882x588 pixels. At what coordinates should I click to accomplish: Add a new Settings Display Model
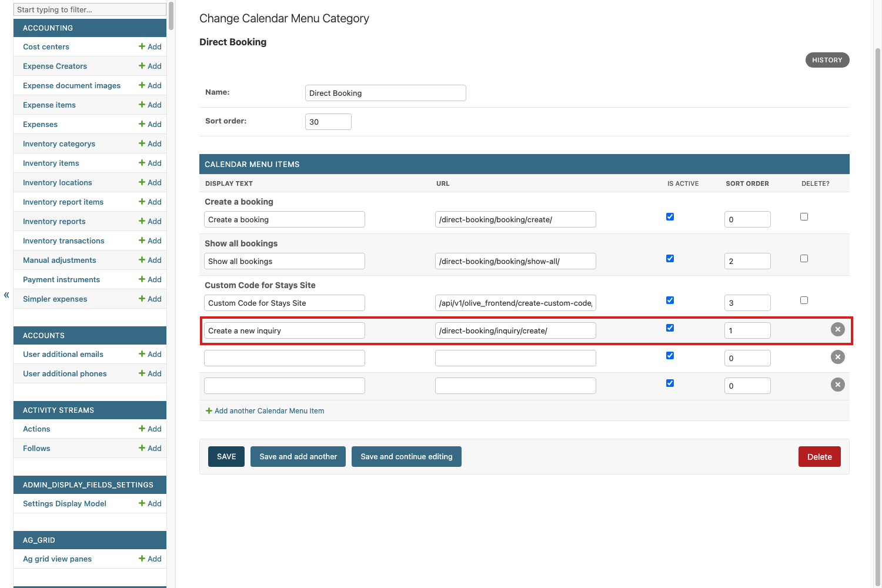(150, 503)
